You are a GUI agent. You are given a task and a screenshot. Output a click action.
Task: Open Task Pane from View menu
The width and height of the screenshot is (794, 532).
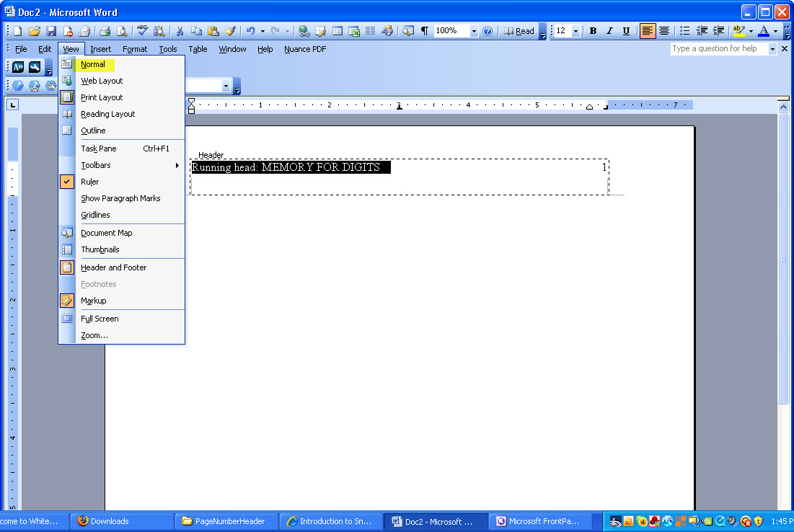pyautogui.click(x=122, y=148)
